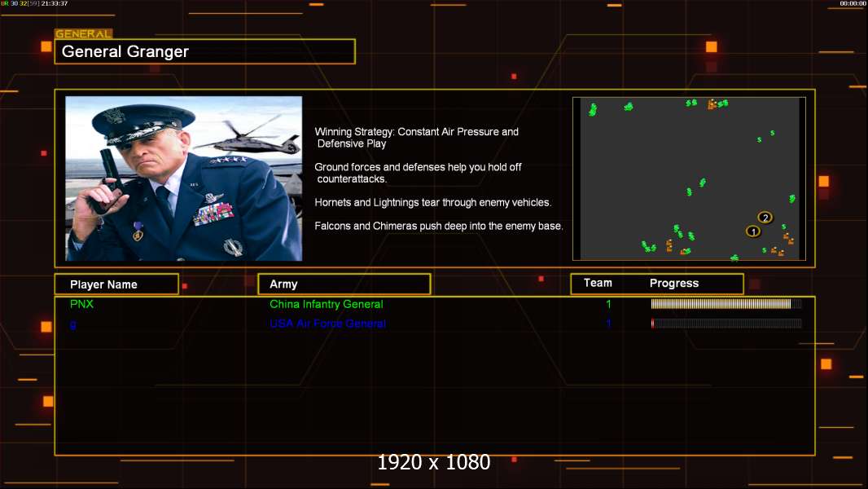Click the Player Name column header
Viewport: 868px width, 489px height.
116,284
